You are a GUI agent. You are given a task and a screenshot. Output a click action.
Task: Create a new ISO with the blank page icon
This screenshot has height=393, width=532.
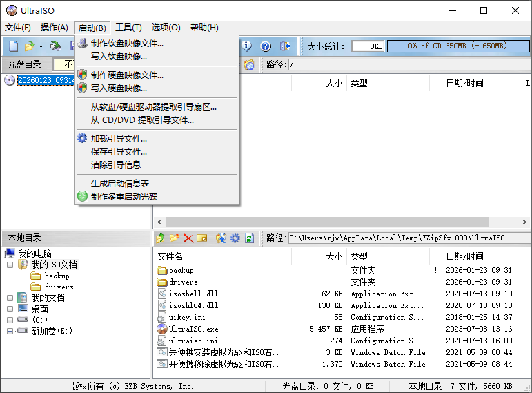13,46
